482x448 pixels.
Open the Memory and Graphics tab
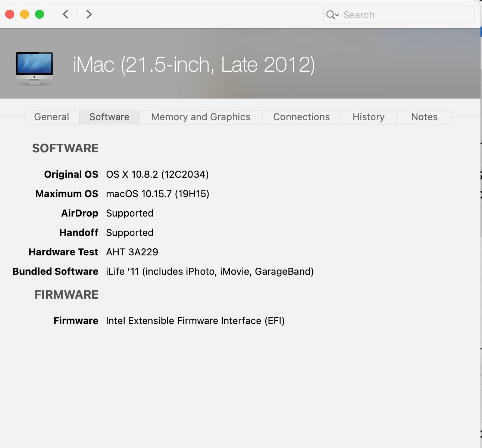point(201,117)
